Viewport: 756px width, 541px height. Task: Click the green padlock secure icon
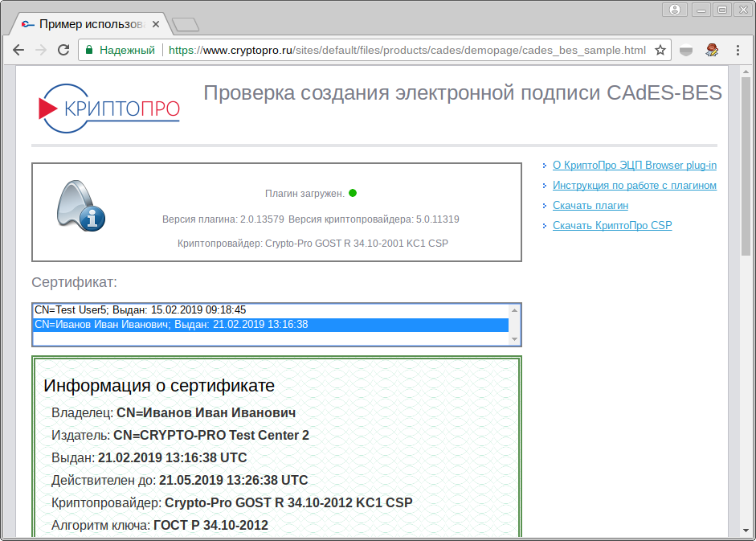[89, 50]
